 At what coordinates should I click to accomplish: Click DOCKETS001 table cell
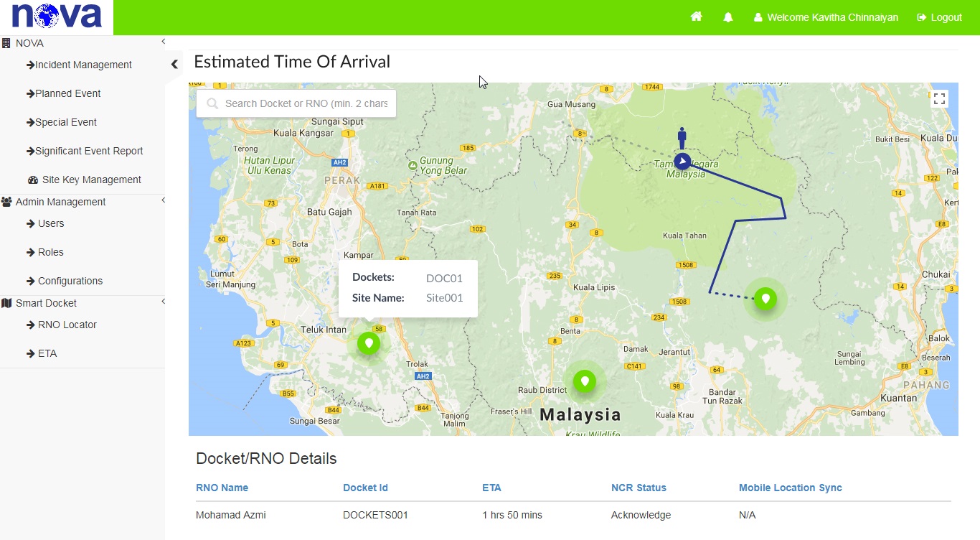375,515
